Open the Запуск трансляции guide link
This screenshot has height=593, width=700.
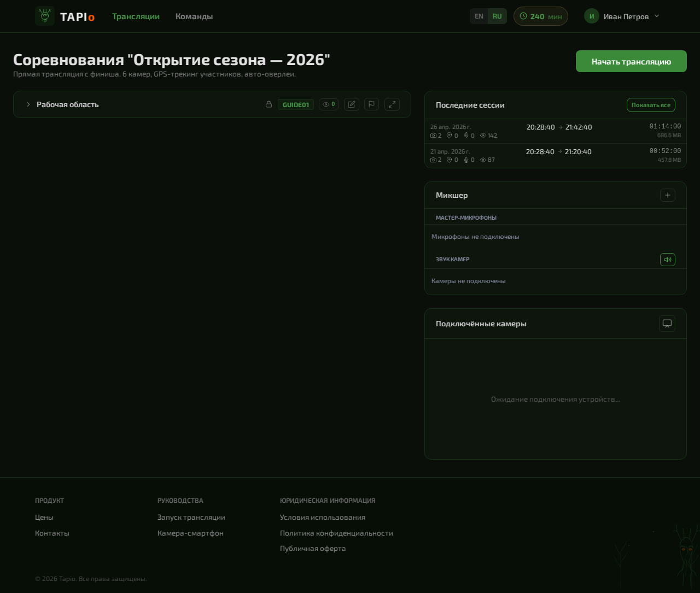pos(191,517)
